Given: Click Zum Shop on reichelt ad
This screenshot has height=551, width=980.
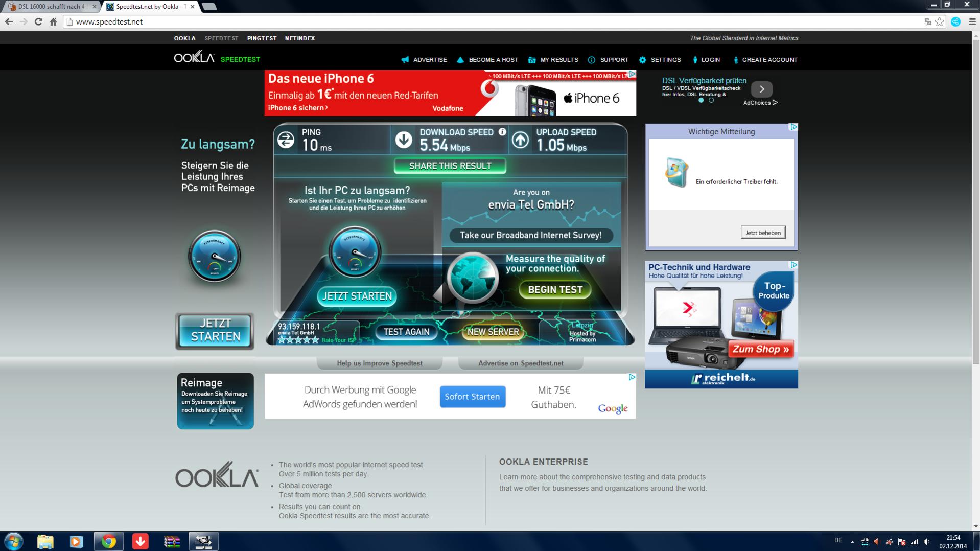Looking at the screenshot, I should coord(761,349).
